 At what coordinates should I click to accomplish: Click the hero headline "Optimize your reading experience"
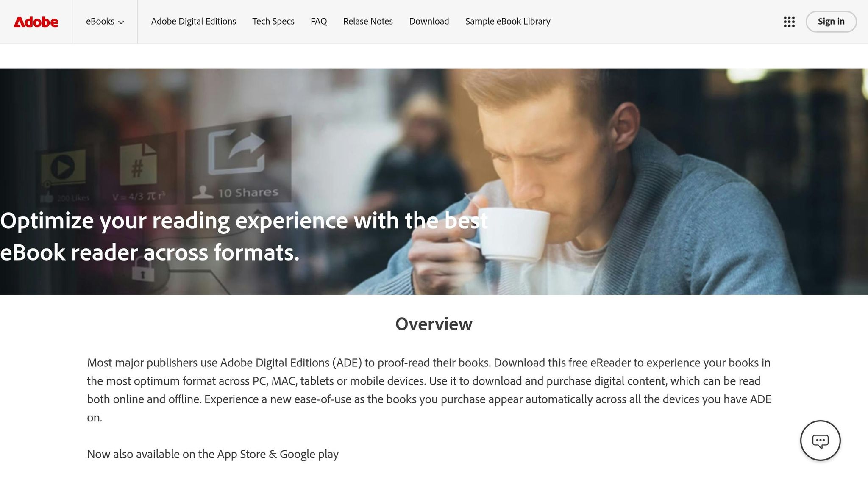(x=244, y=236)
